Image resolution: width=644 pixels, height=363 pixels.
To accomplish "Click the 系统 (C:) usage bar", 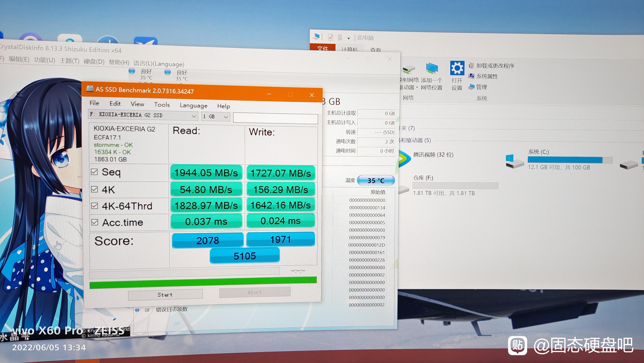I will pyautogui.click(x=570, y=160).
